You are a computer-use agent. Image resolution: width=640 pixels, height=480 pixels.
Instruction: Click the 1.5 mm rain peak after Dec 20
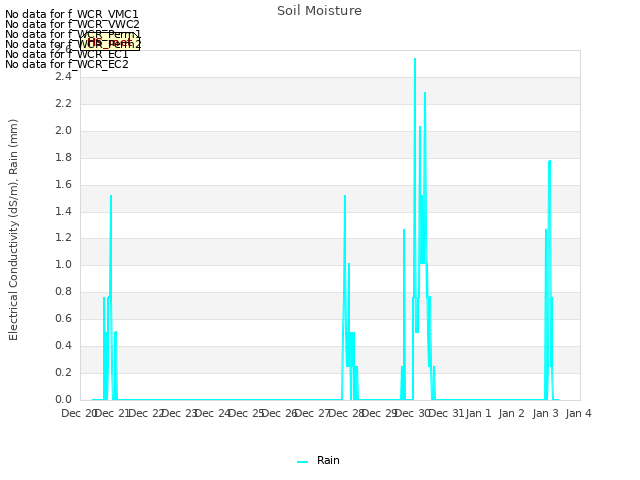[111, 197]
